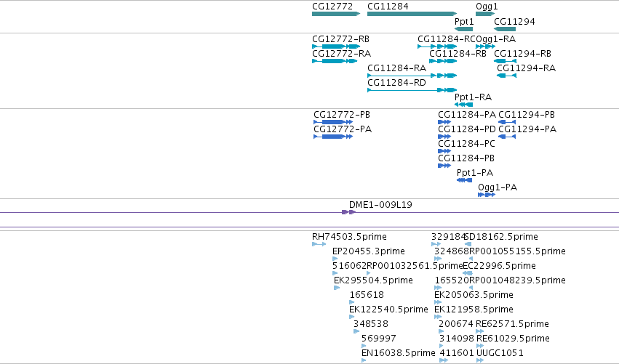Select the RP001048239.5prime label
This screenshot has height=364, width=619.
point(517,280)
